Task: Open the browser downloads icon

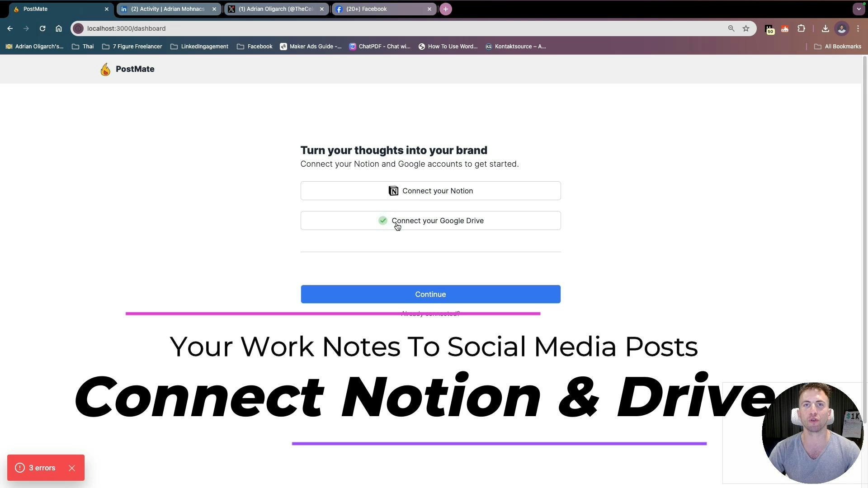Action: [x=825, y=28]
